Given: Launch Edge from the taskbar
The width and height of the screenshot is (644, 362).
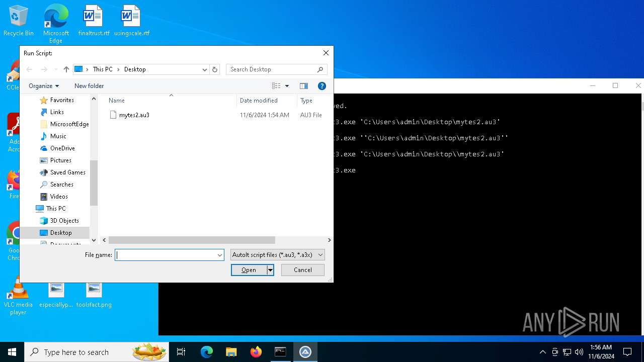Looking at the screenshot, I should (x=207, y=352).
